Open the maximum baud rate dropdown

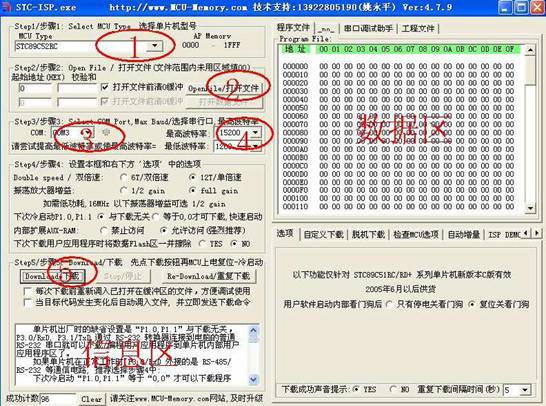tap(255, 133)
